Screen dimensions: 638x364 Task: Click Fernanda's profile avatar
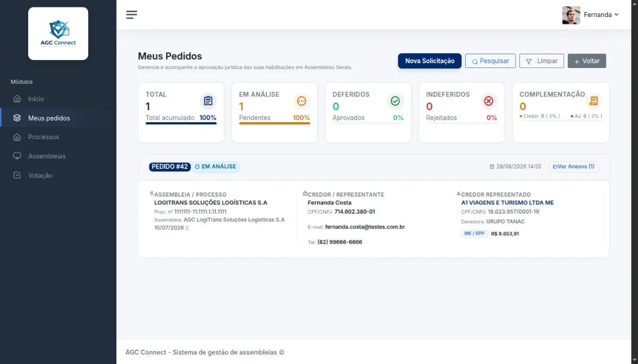[571, 15]
